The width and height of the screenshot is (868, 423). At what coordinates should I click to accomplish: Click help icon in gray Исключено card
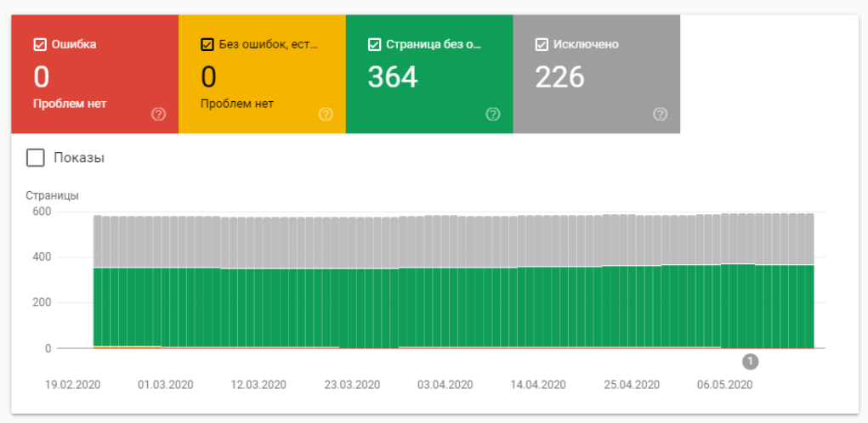coord(660,115)
